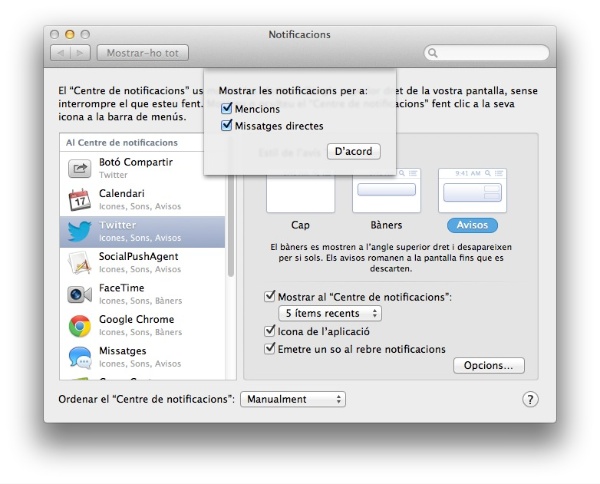Click the Missatges speech bubble icon
600x484 pixels.
pyautogui.click(x=80, y=357)
